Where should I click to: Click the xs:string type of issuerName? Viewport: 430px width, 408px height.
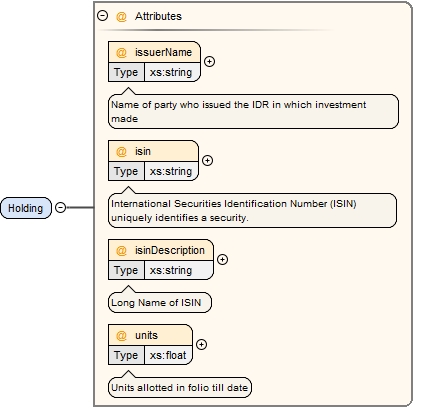tap(171, 72)
